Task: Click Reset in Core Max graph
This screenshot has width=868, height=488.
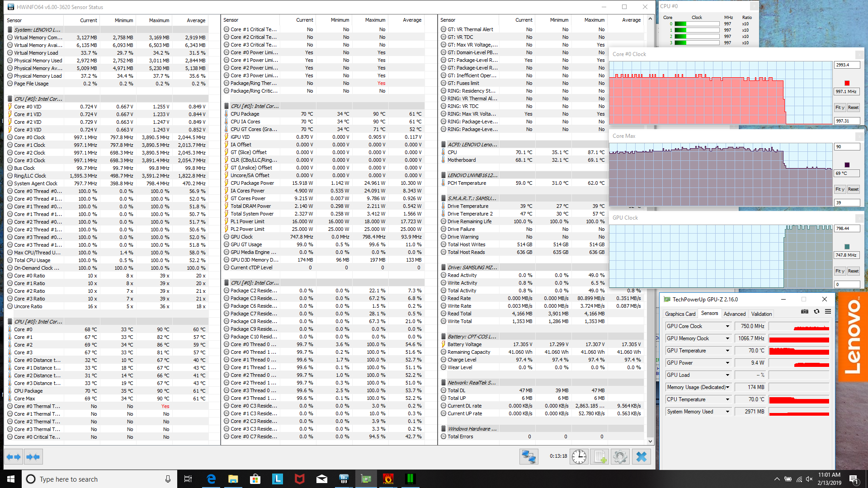Action: click(x=853, y=189)
